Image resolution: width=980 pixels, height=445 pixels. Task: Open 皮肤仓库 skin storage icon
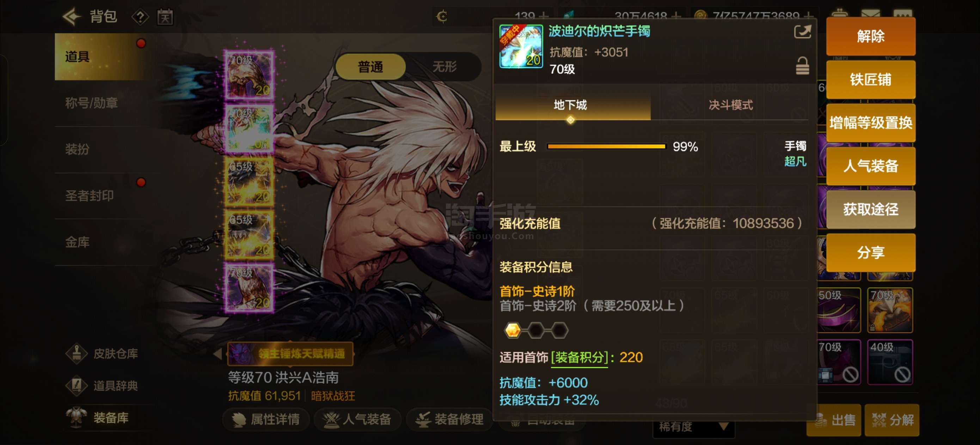[x=76, y=353]
